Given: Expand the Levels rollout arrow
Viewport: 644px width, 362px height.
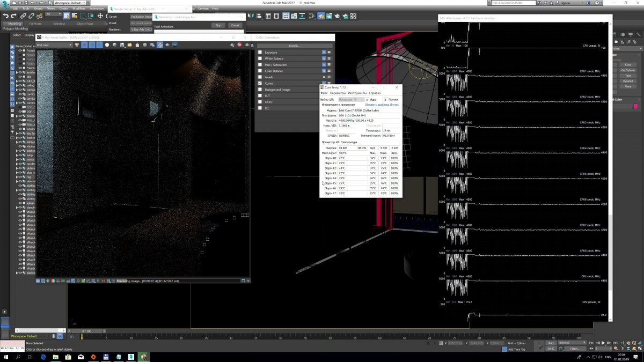Looking at the screenshot, I should [324, 77].
